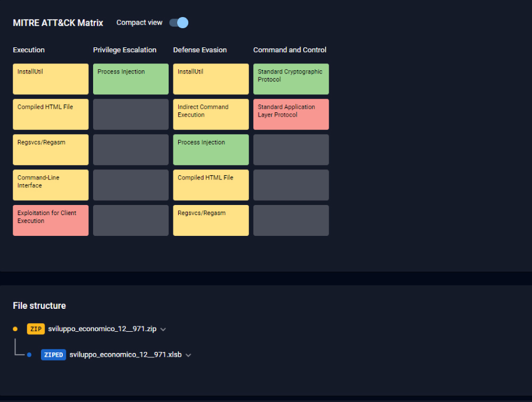Image resolution: width=532 pixels, height=402 pixels.
Task: Click the yellow ZIP badge icon
Action: tap(36, 329)
